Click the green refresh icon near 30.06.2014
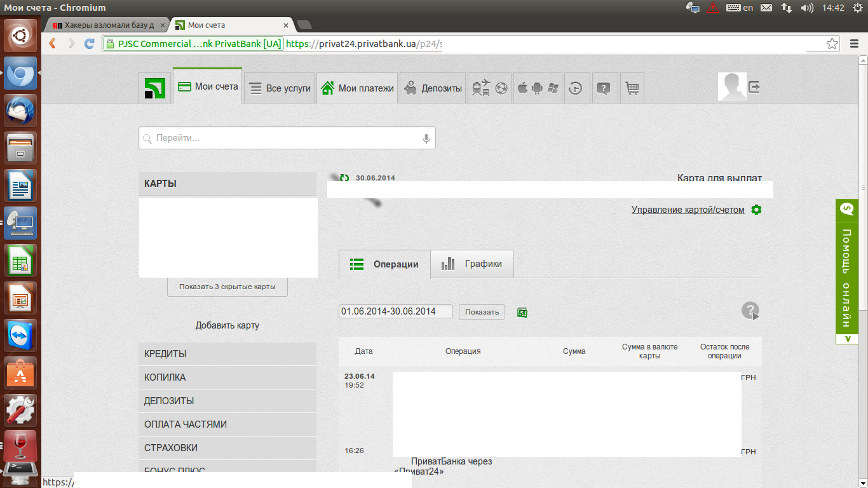The height and width of the screenshot is (488, 868). (344, 178)
